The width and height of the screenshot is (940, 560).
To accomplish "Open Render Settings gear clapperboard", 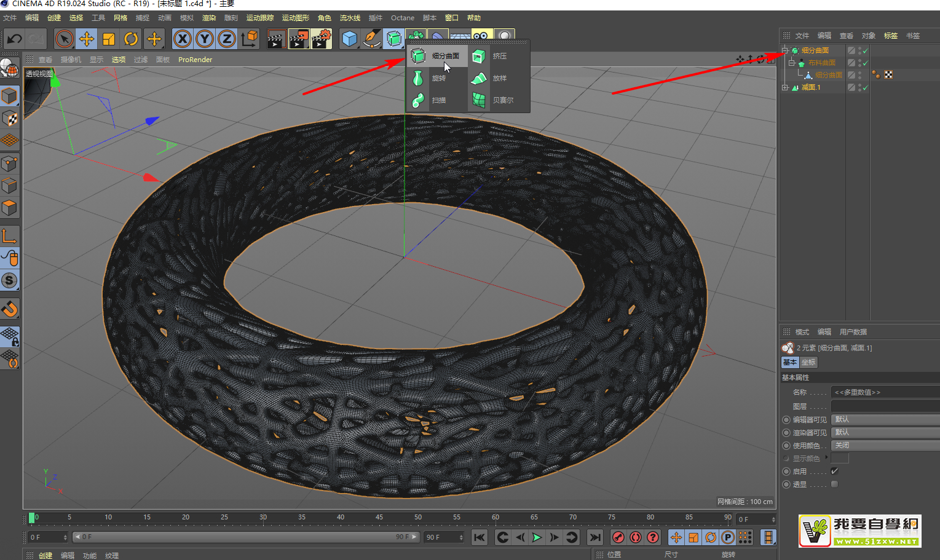I will pyautogui.click(x=321, y=39).
